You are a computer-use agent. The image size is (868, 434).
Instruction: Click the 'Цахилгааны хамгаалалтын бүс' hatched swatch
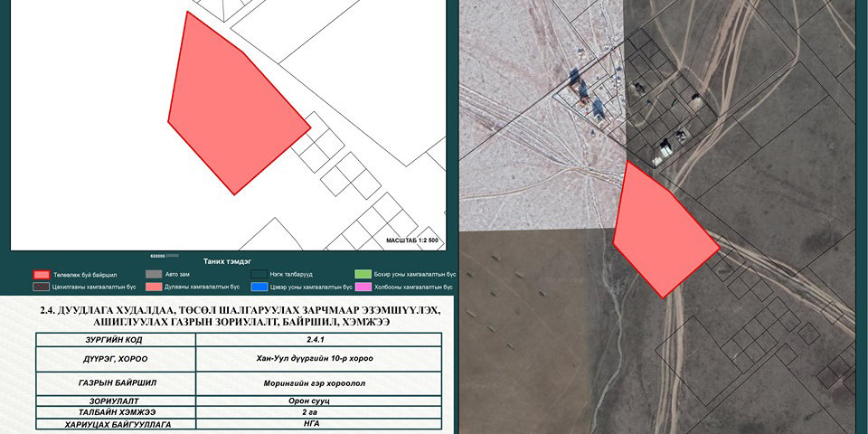41,287
